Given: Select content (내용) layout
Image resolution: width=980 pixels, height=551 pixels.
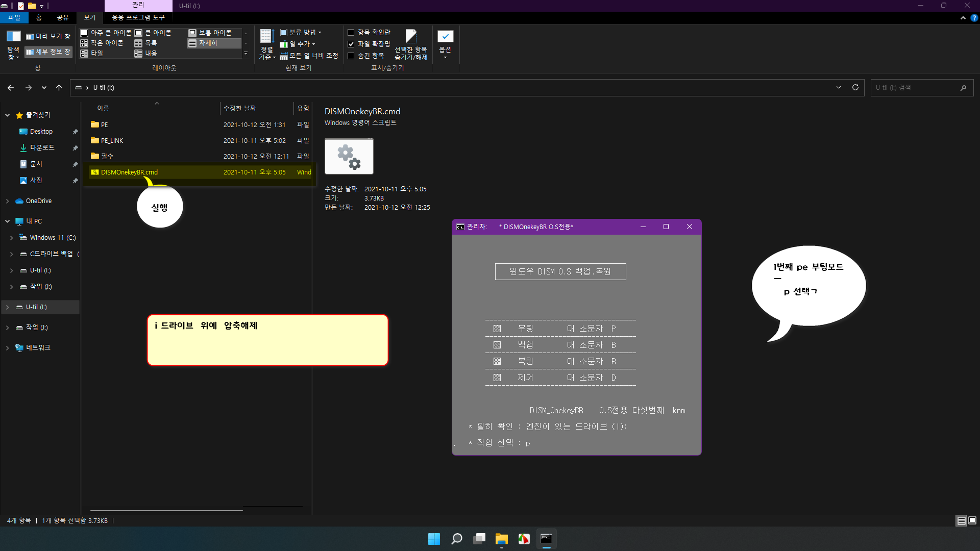Looking at the screenshot, I should tap(145, 53).
